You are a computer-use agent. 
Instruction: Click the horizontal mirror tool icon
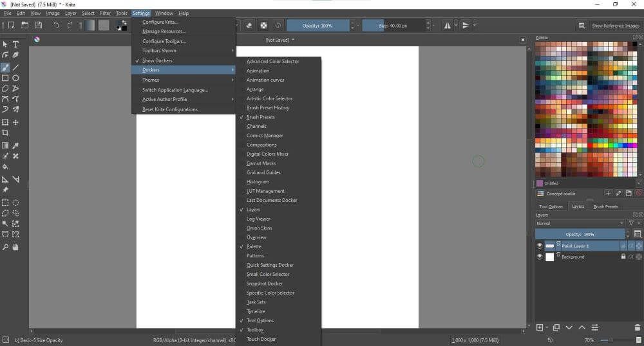click(448, 26)
